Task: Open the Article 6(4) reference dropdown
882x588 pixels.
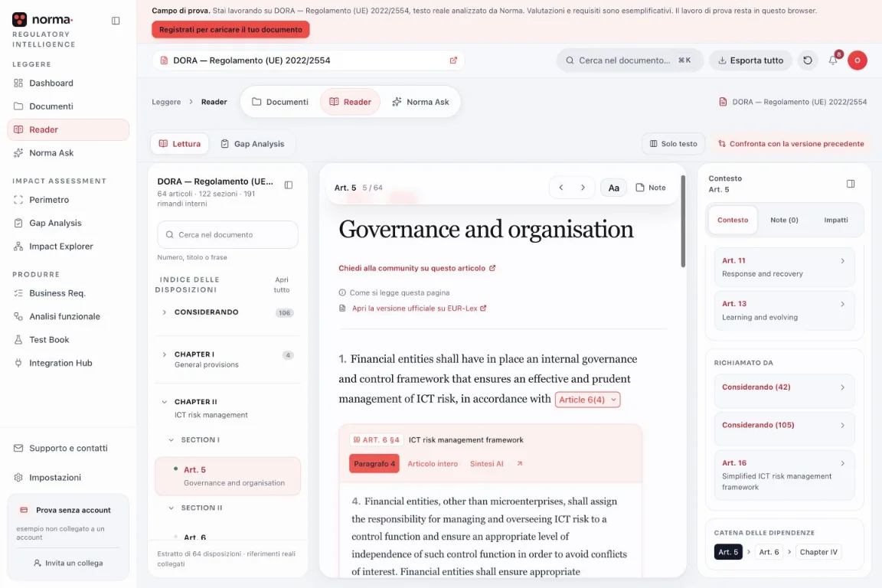Action: (587, 400)
